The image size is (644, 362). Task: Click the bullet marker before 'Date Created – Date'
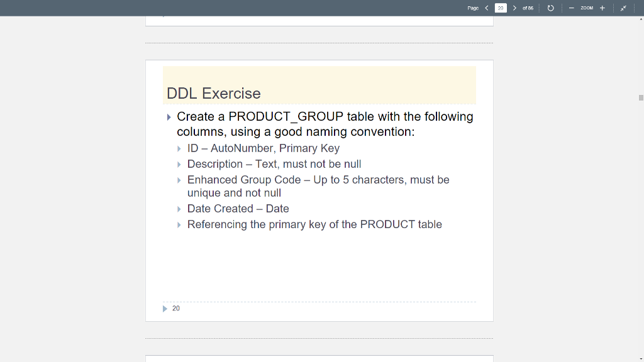tap(179, 209)
